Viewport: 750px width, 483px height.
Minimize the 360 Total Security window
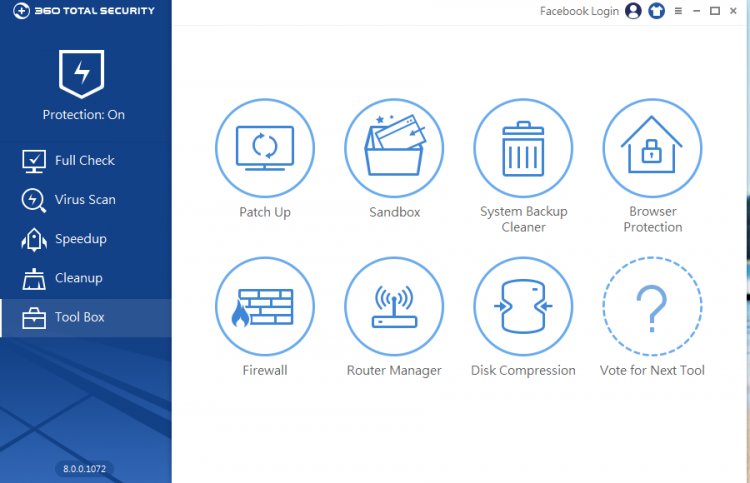click(696, 11)
